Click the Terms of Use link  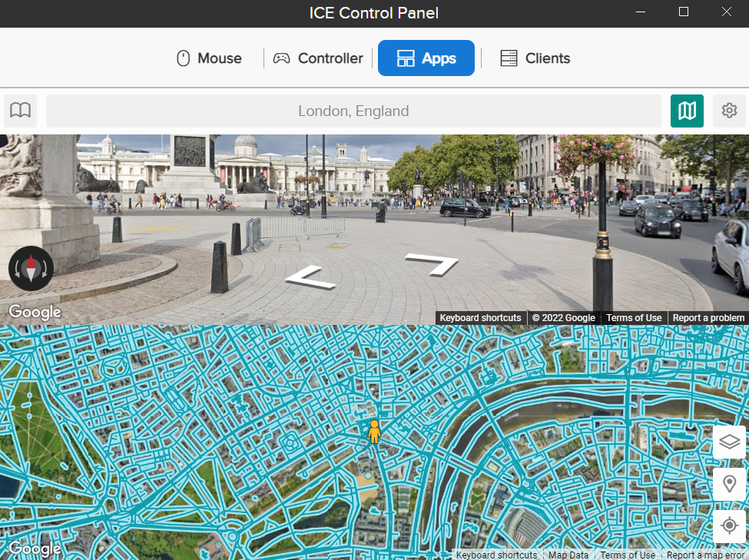click(x=634, y=317)
